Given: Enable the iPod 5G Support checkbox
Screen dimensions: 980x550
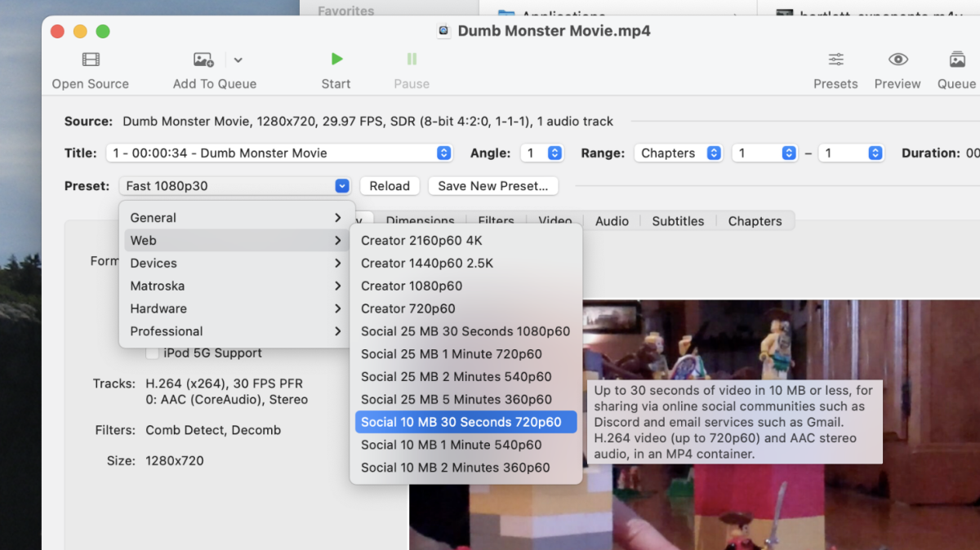Looking at the screenshot, I should [152, 353].
